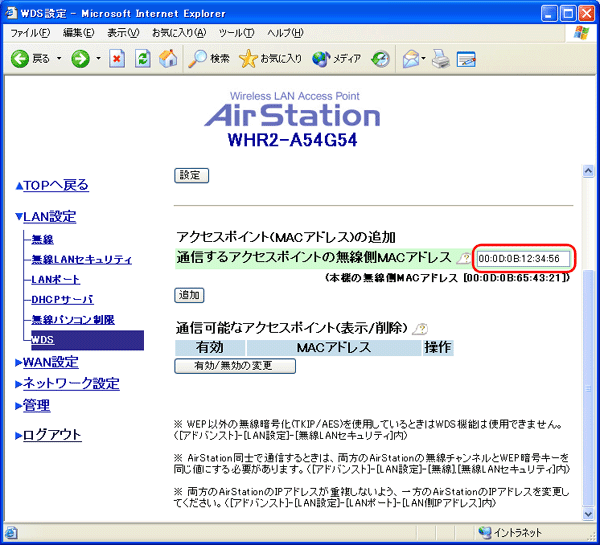The height and width of the screenshot is (545, 600).
Task: Click the 本機の無線側MACアドレス [00:0D:0B:65:43:21] text
Action: coord(448,278)
